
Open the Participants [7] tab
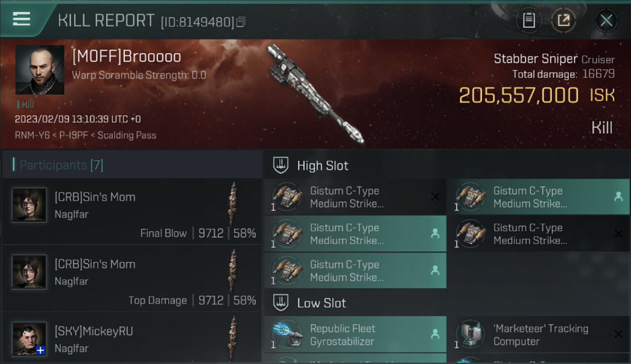click(x=61, y=165)
